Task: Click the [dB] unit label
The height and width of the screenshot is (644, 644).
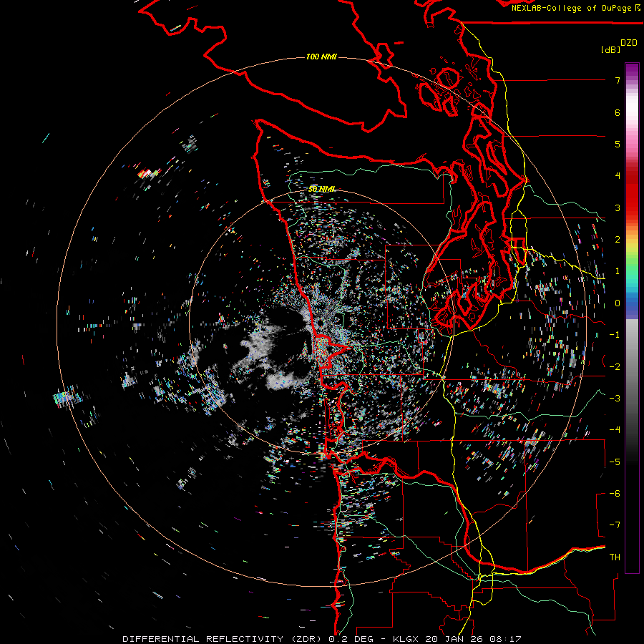Action: pyautogui.click(x=611, y=49)
